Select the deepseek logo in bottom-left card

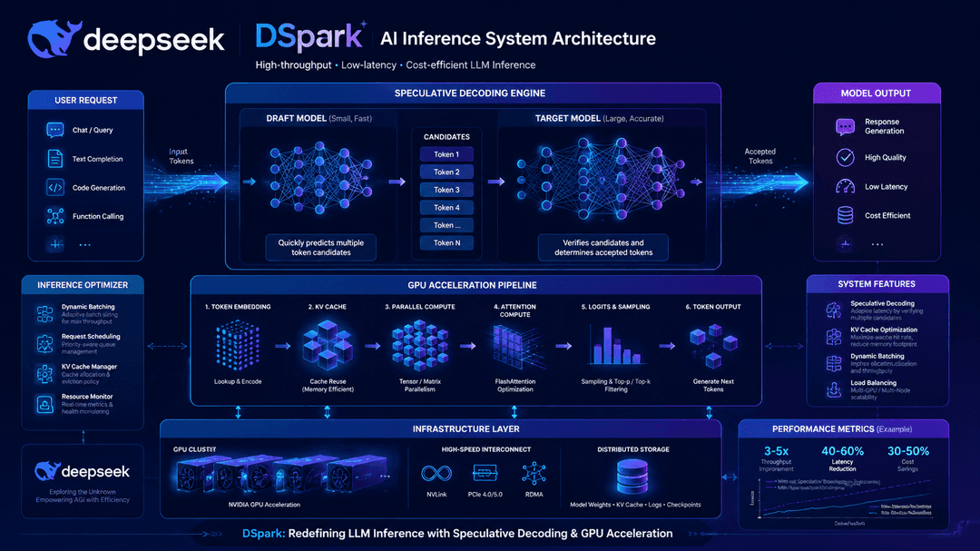point(82,471)
